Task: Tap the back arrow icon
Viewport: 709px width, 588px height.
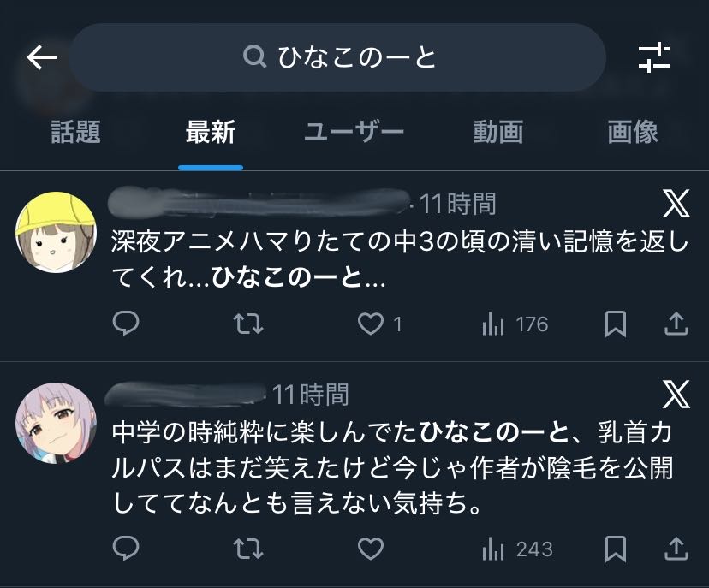Action: click(x=41, y=57)
